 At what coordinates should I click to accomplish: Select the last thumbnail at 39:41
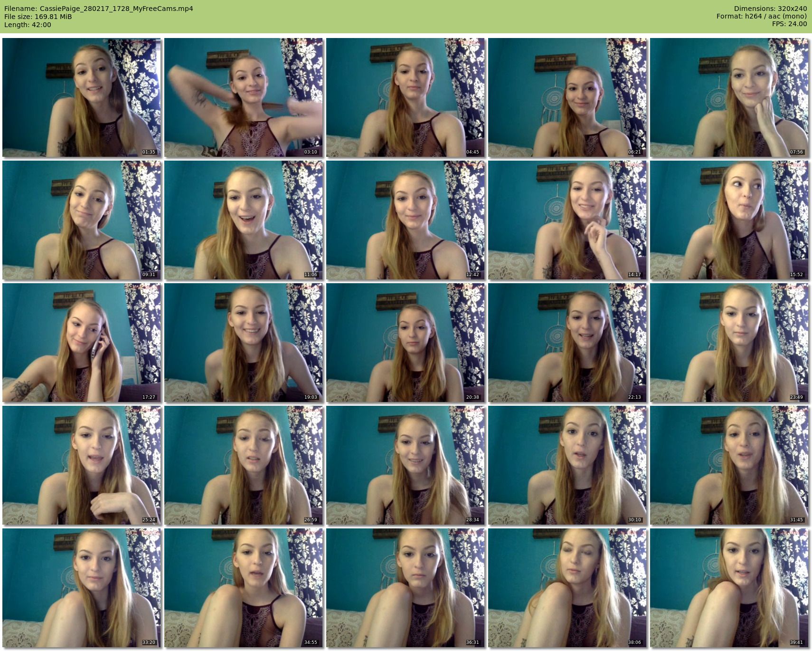[729, 588]
